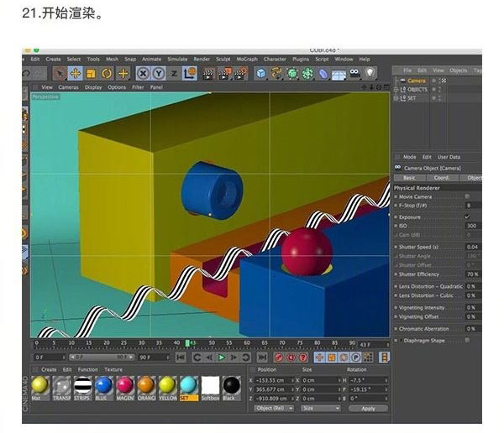
Task: Switch to the Basic tab
Action: click(409, 178)
